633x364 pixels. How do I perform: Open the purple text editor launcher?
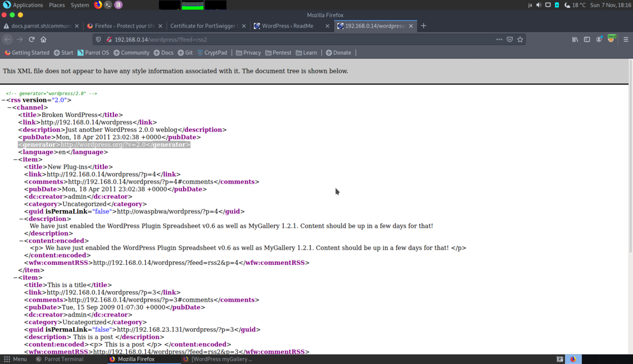(119, 5)
